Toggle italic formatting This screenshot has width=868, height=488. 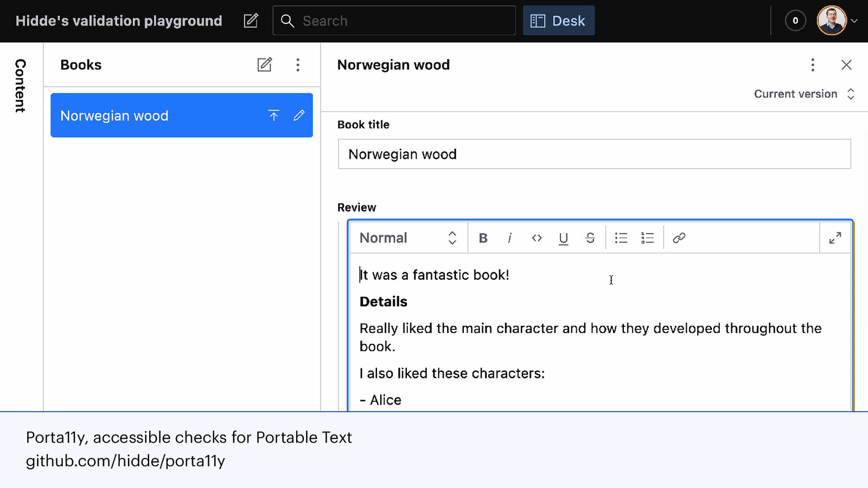coord(510,238)
